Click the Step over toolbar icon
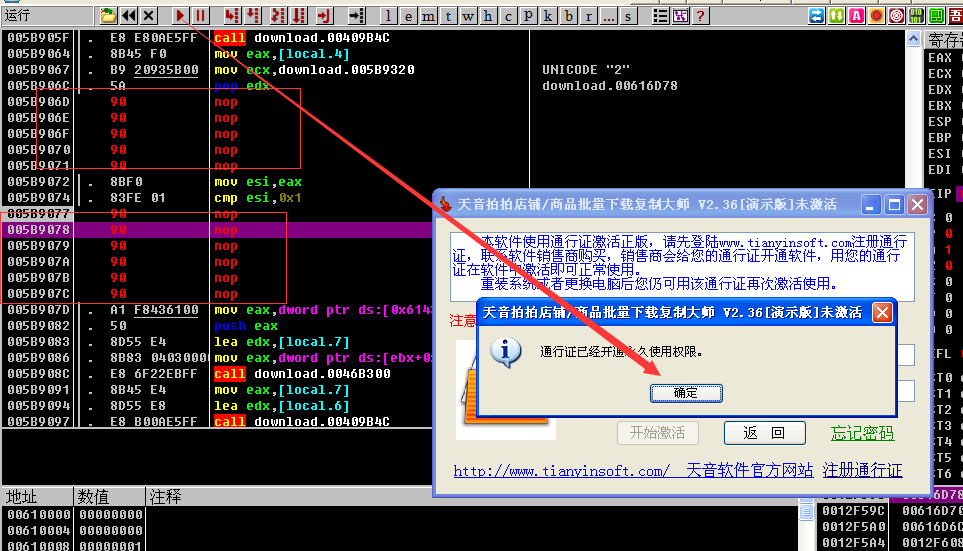The height and width of the screenshot is (551, 963). click(254, 16)
